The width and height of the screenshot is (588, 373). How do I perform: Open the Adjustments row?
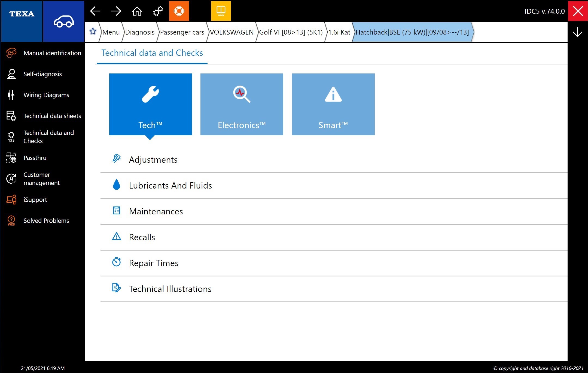(334, 160)
